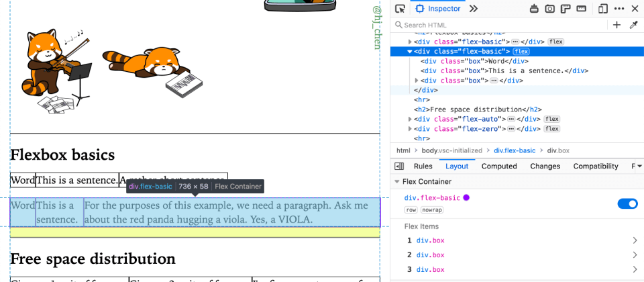Image resolution: width=644 pixels, height=282 pixels.
Task: Open devtools customize ellipsis menu
Action: click(x=619, y=9)
